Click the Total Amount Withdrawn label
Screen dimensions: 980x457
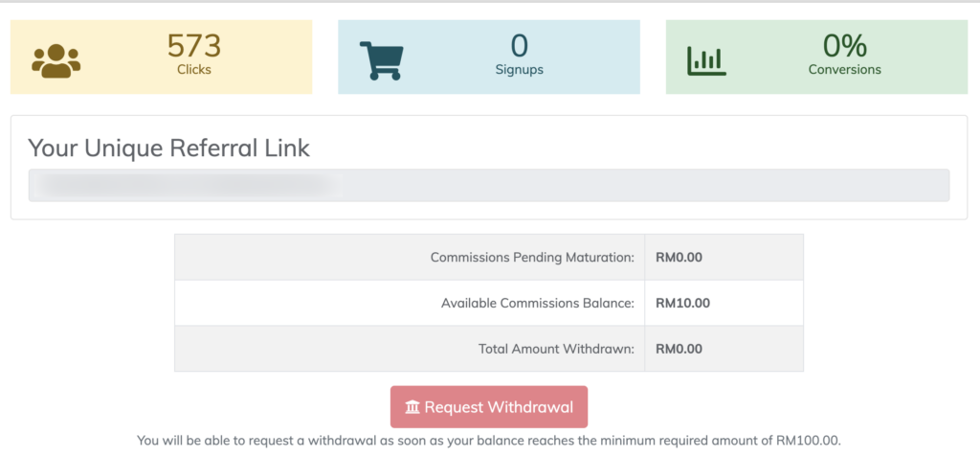click(x=556, y=350)
